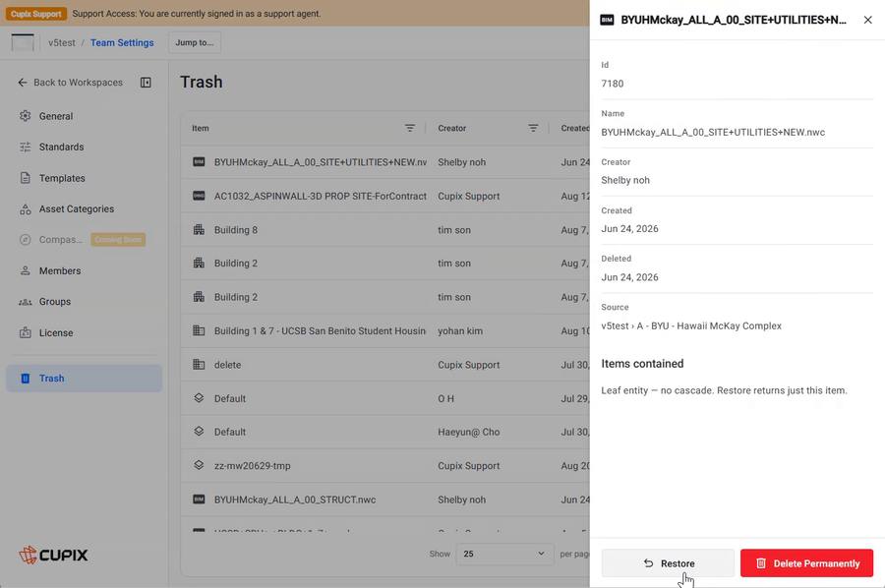Filter the Creator column

[x=533, y=128]
